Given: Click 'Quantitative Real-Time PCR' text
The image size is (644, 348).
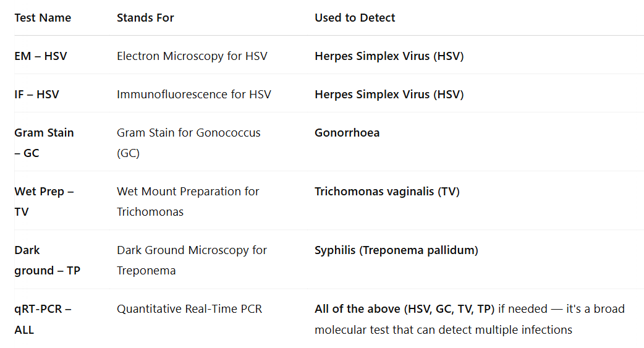Looking at the screenshot, I should [189, 309].
